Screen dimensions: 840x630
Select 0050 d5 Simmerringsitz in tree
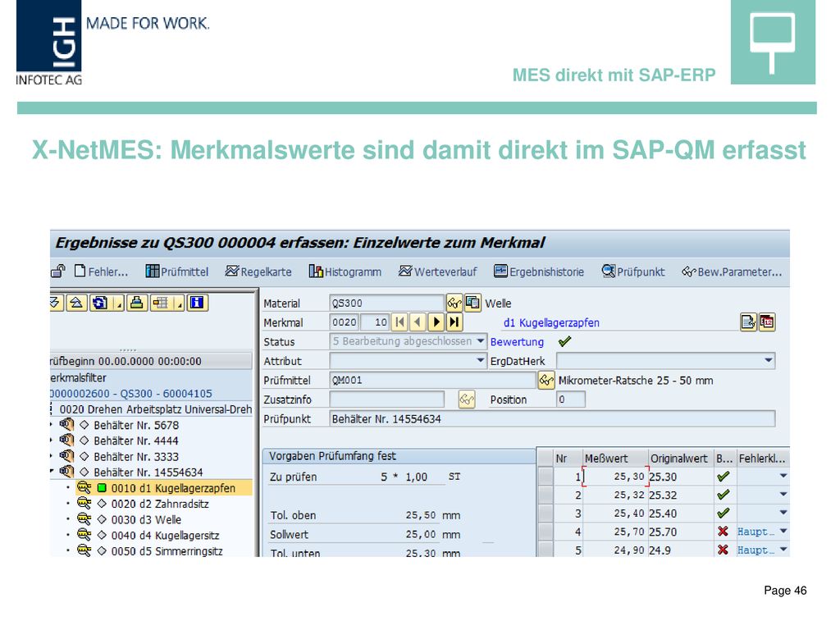(x=167, y=550)
